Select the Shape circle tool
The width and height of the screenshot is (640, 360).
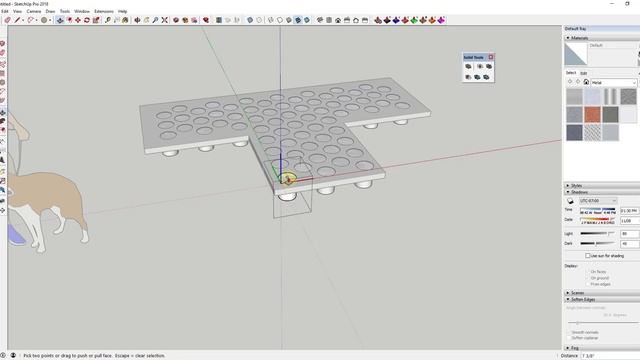44,20
